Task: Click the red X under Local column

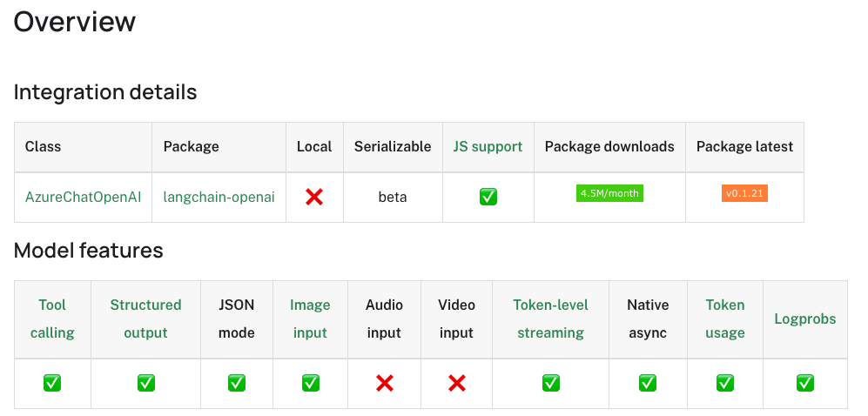Action: [x=314, y=198]
